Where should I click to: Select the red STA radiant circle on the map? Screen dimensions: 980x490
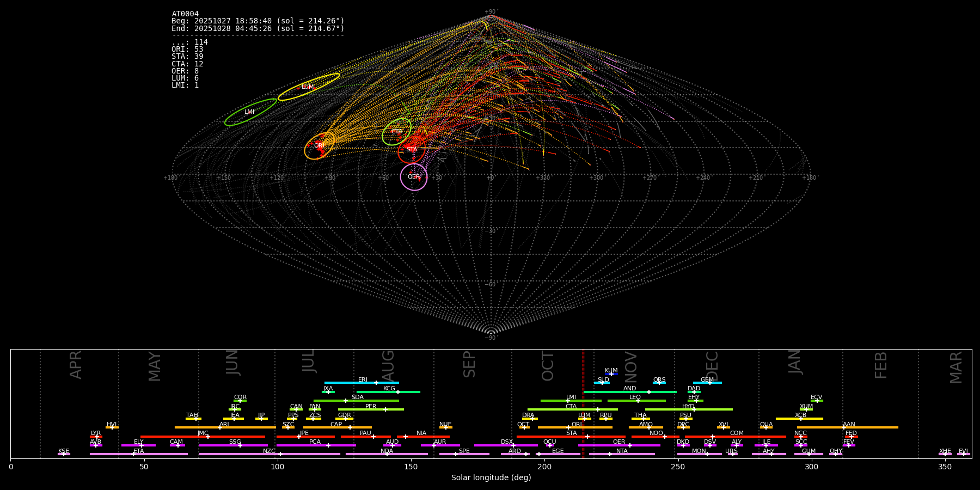(x=412, y=150)
